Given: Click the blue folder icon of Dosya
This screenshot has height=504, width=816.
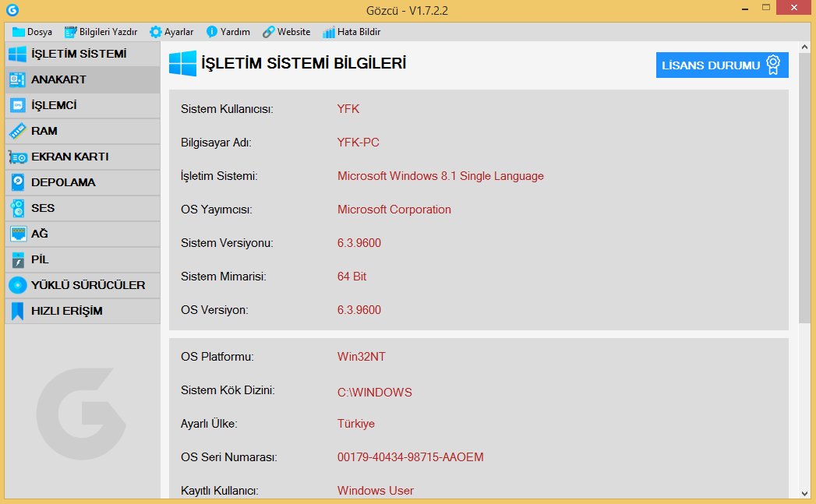Looking at the screenshot, I should (18, 32).
